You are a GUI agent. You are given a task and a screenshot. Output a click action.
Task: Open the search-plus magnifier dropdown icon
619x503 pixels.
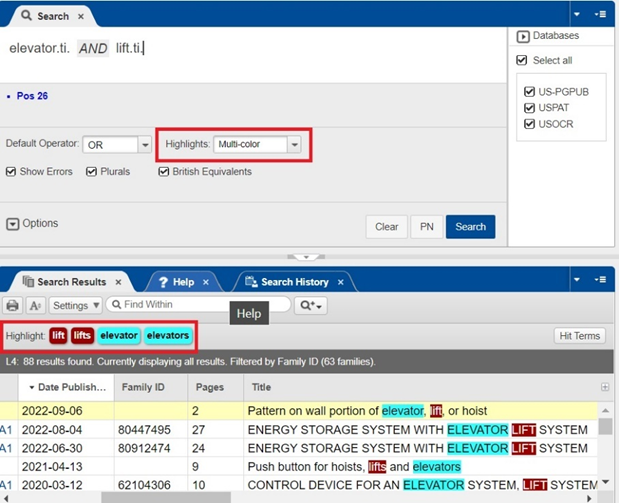(x=311, y=305)
